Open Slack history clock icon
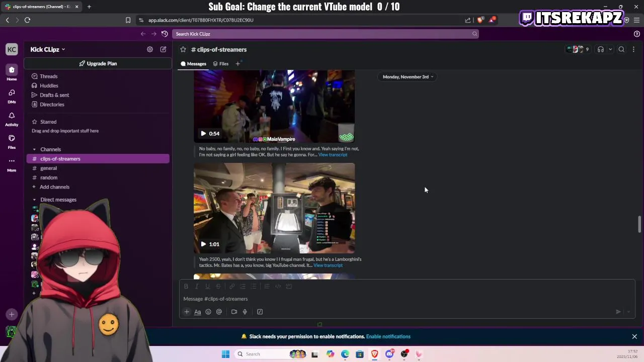The width and height of the screenshot is (644, 362). tap(165, 34)
